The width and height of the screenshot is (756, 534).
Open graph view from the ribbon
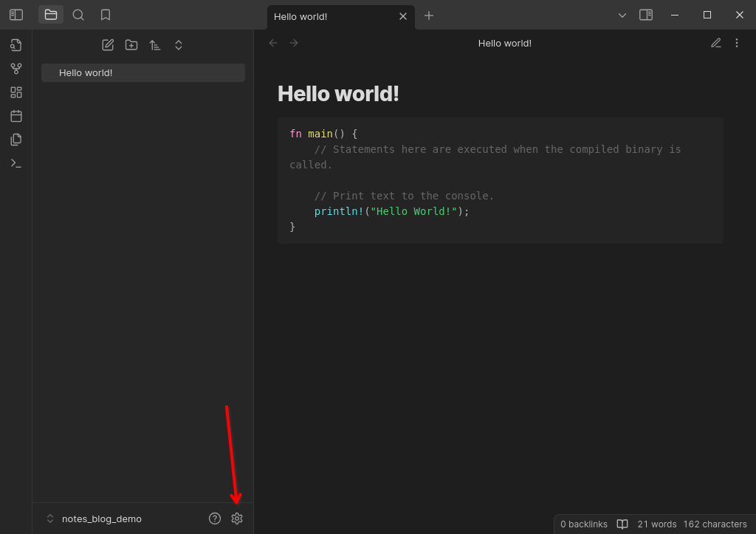pos(16,69)
